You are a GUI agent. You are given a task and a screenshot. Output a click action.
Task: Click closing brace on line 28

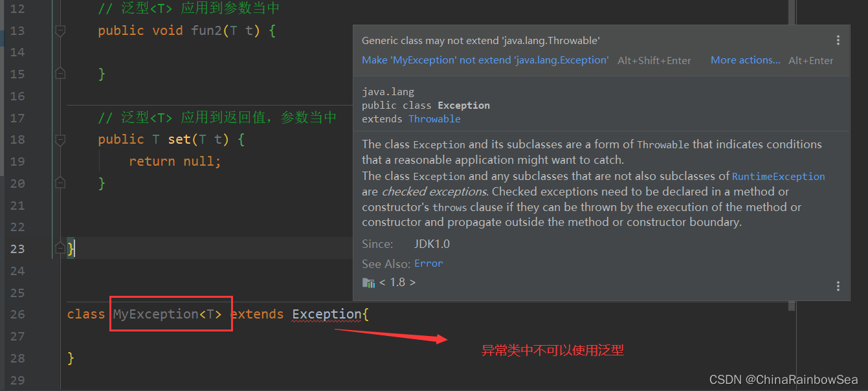71,358
